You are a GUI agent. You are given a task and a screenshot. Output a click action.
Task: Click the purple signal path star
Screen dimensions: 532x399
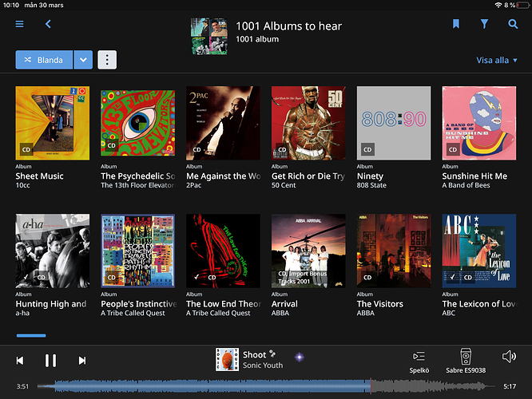click(300, 357)
